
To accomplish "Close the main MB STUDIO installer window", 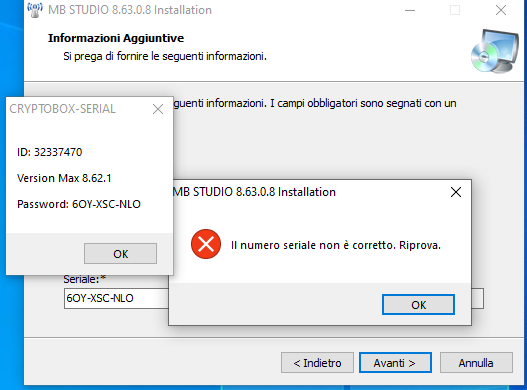I will tap(501, 10).
